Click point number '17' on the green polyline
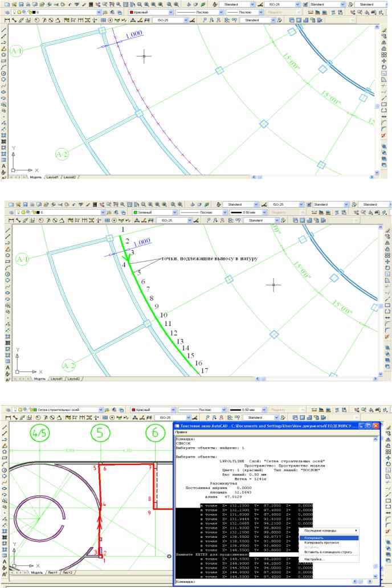392x588 pixels. click(205, 370)
